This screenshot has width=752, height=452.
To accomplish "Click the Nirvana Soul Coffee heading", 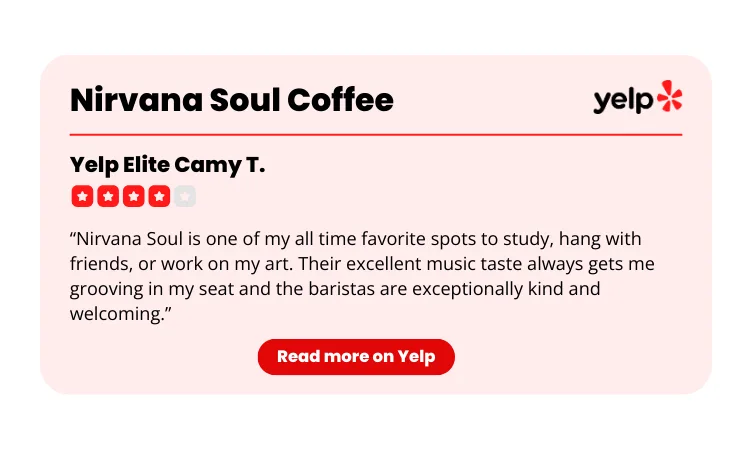I will (x=232, y=100).
